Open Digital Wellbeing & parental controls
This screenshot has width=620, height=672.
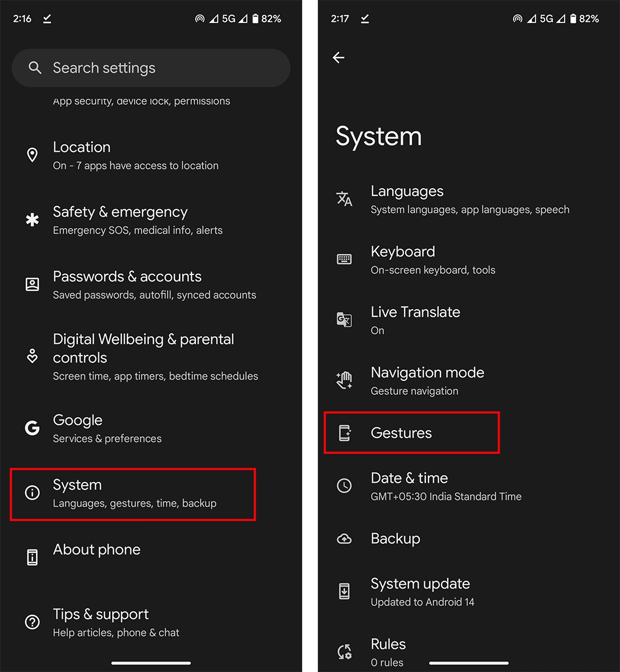(x=151, y=357)
